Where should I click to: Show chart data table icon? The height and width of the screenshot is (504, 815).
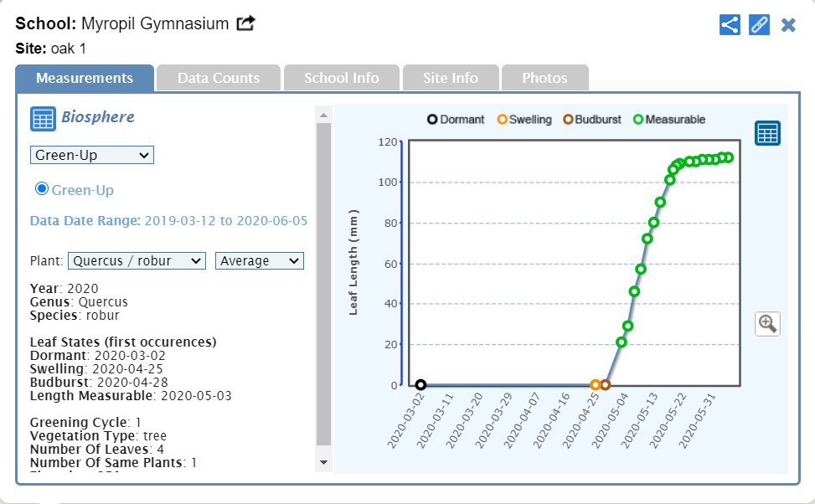coord(767,133)
